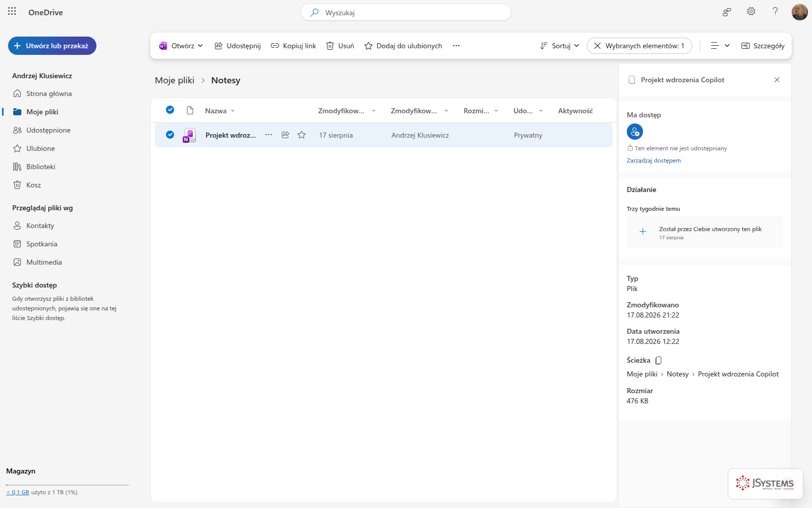Uncheck the Projekt wdroz... row checkbox
The image size is (812, 508).
click(x=170, y=135)
